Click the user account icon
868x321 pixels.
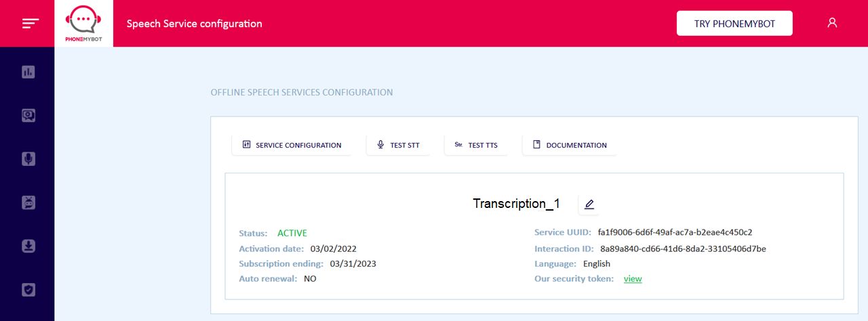832,22
